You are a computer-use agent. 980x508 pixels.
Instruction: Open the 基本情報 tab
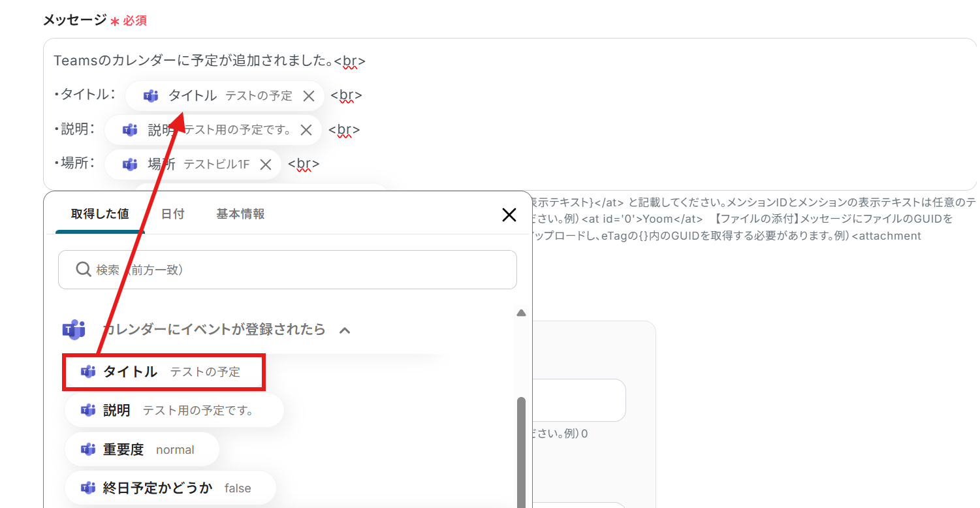coord(240,214)
